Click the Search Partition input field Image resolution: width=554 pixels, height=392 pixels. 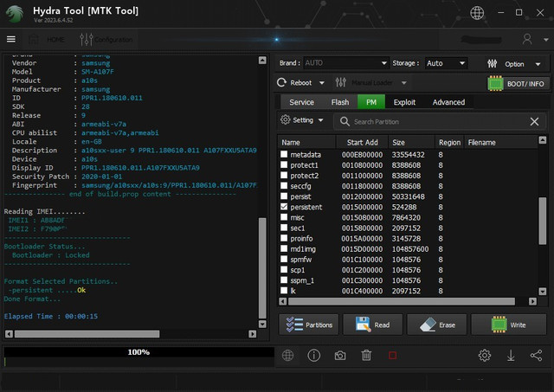tap(438, 121)
